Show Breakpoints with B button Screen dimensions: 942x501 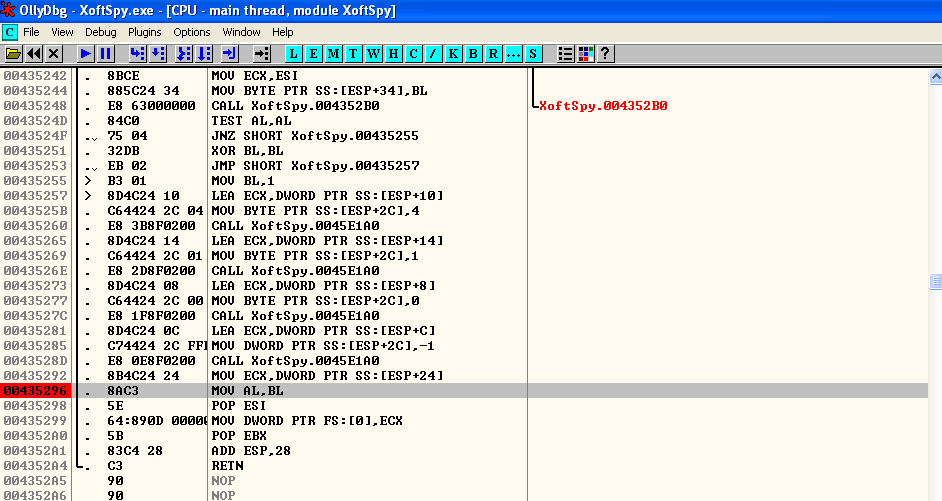pyautogui.click(x=473, y=53)
